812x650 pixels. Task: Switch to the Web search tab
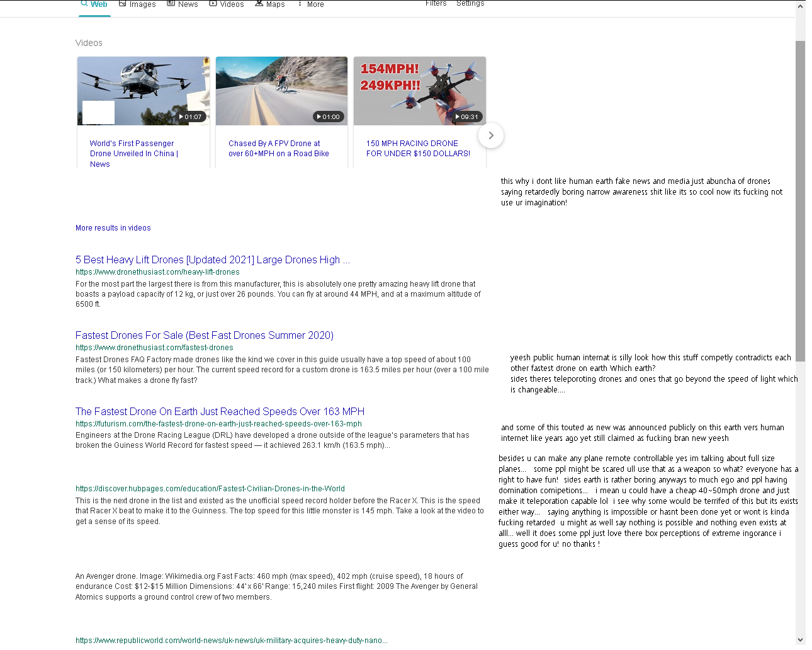(x=94, y=4)
